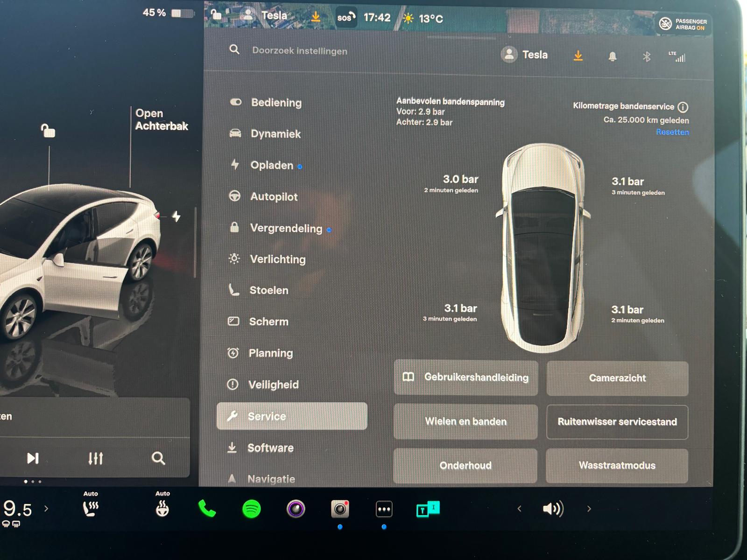This screenshot has height=560, width=747.
Task: Open the charge port lightning icon
Action: [176, 216]
